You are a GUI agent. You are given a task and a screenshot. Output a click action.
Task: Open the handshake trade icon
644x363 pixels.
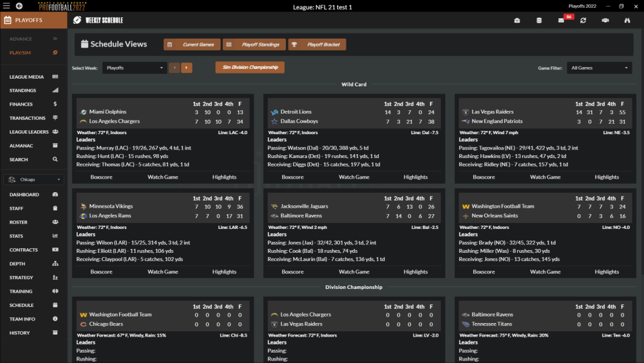click(605, 20)
